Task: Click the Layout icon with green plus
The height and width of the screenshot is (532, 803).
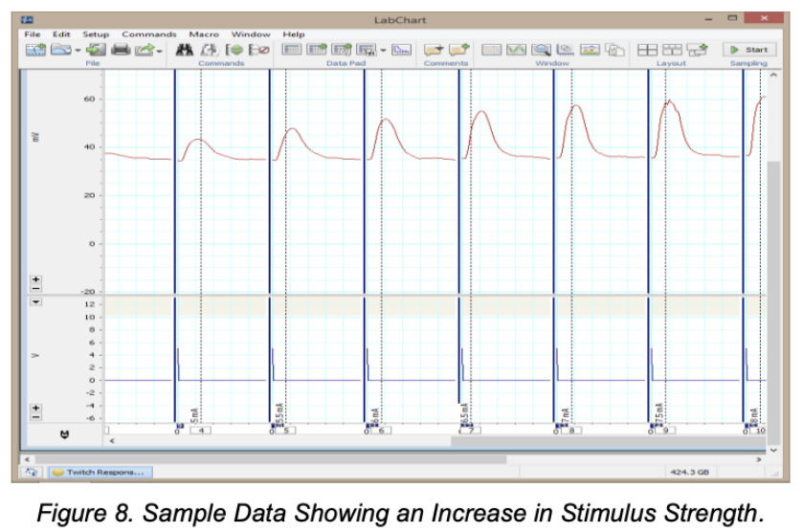Action: coord(697,50)
